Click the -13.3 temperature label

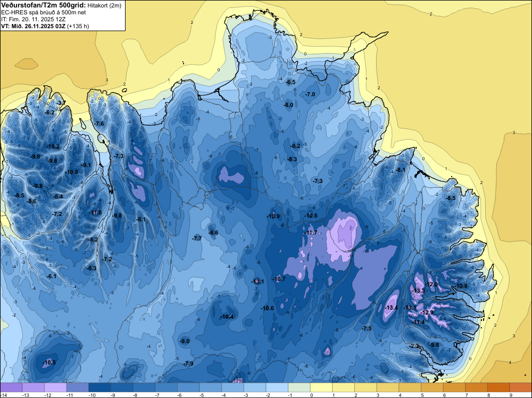(x=418, y=291)
